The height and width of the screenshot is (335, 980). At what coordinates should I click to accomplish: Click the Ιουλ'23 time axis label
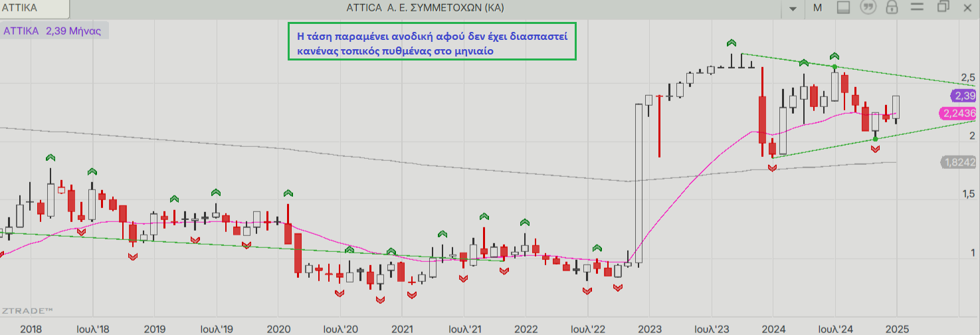(x=712, y=329)
